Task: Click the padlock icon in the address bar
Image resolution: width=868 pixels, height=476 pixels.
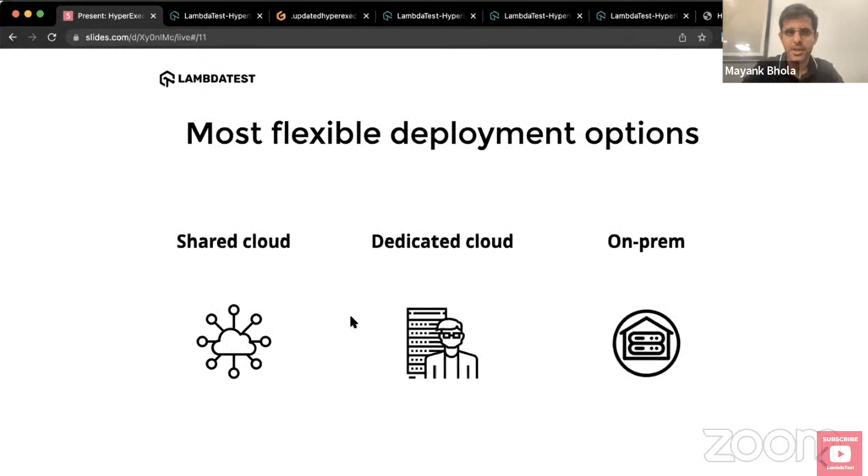Action: pos(76,37)
